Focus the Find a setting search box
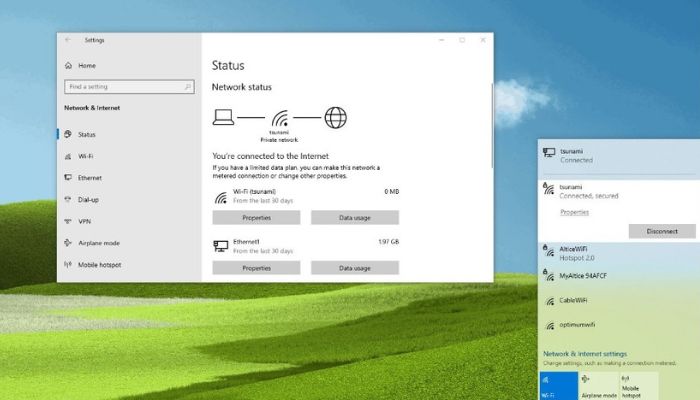Screen dimensions: 700x400 (x=129, y=87)
